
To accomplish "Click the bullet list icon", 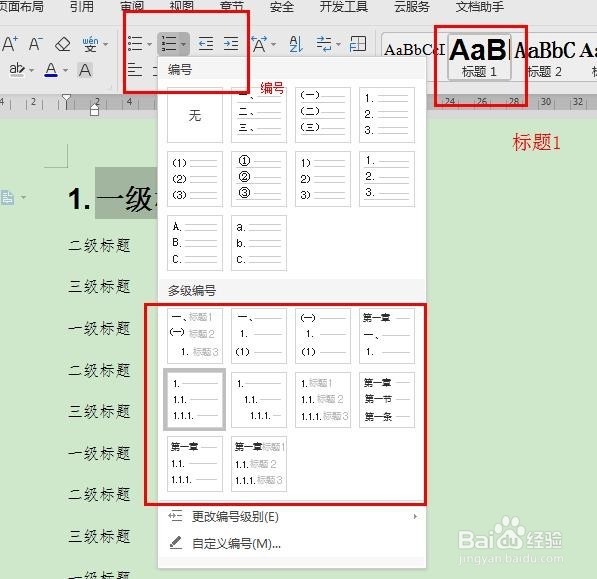I will [x=135, y=44].
